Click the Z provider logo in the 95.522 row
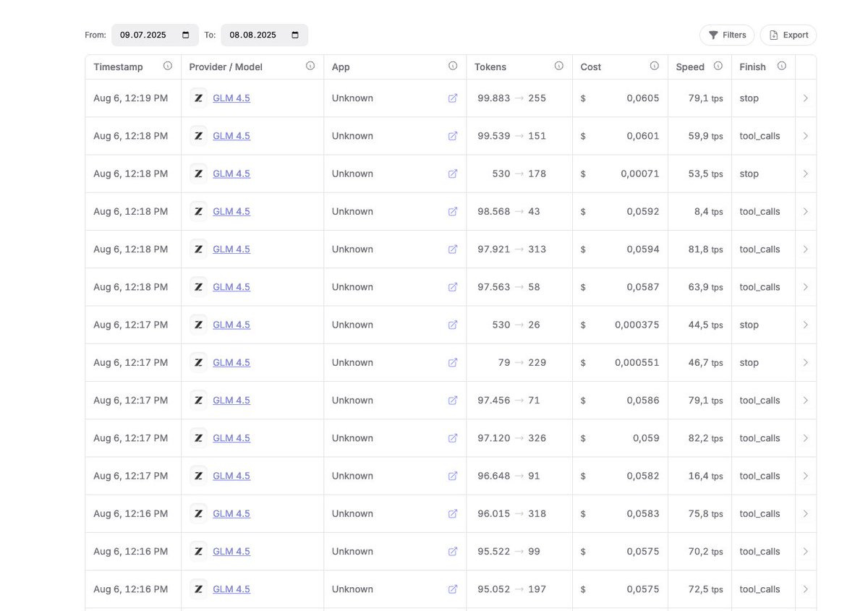 (199, 551)
